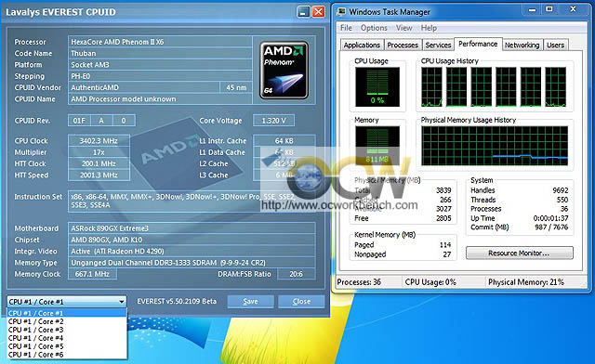Click the Physical Memory Usage History graph
Viewport: 595px width, 364px height.
pyautogui.click(x=495, y=146)
